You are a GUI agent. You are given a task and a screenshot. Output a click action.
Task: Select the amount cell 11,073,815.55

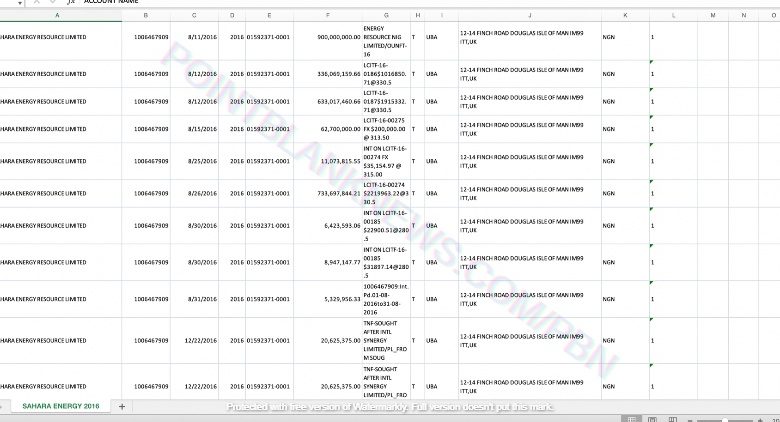(x=327, y=161)
